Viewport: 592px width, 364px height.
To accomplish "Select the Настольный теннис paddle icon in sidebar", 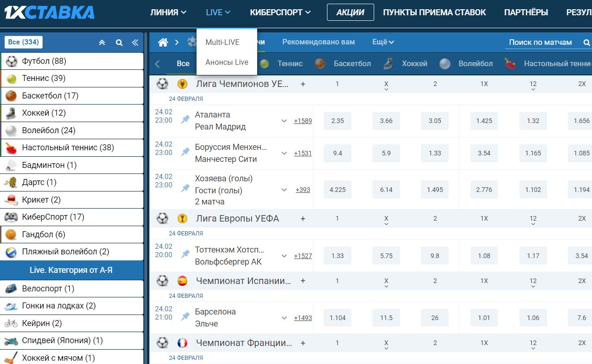I will coord(12,148).
